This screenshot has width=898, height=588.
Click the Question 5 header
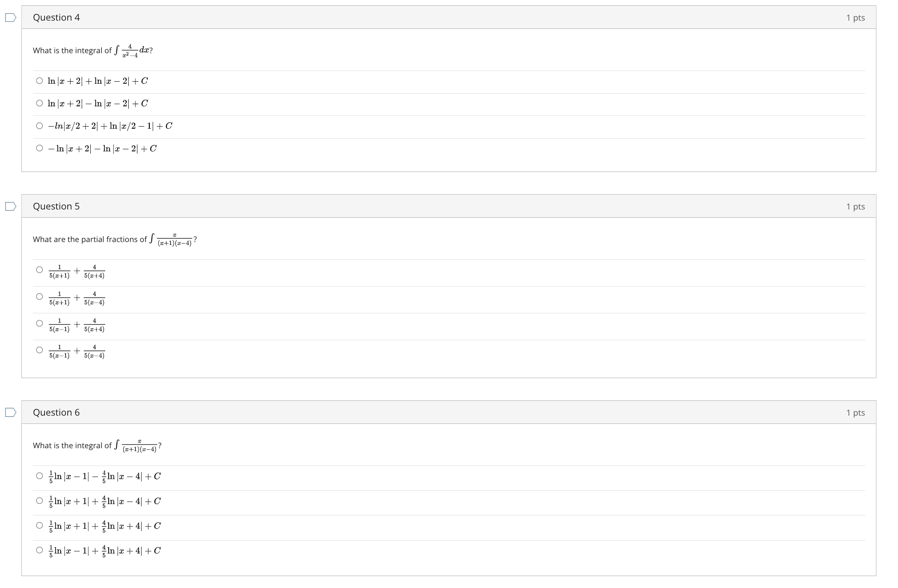click(x=57, y=206)
